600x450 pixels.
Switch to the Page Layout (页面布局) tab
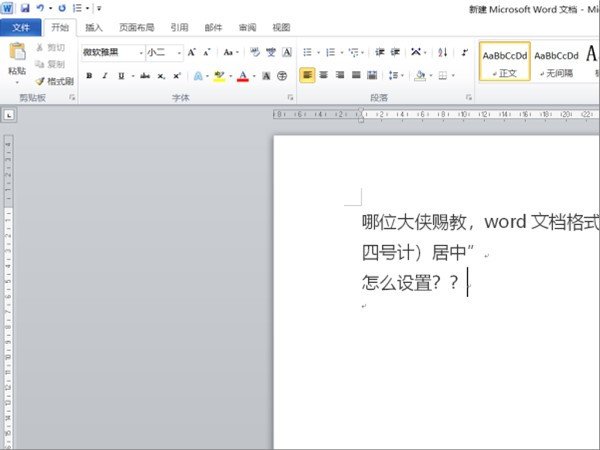[137, 28]
